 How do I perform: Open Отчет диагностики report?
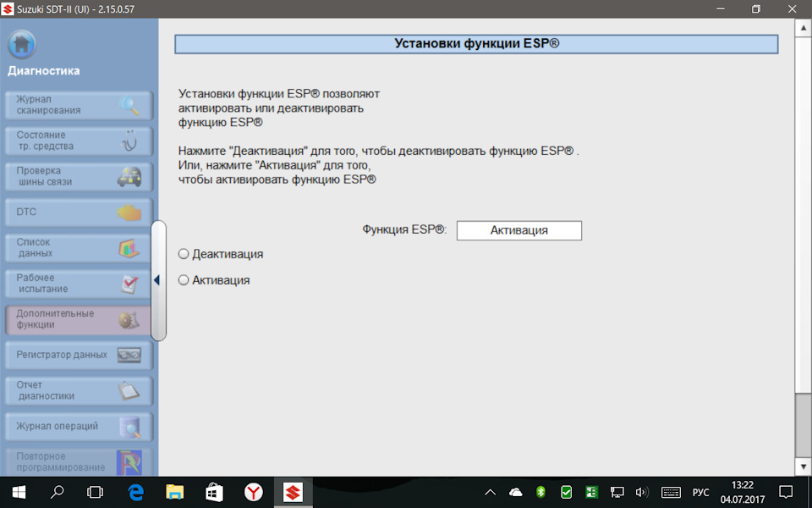point(80,391)
